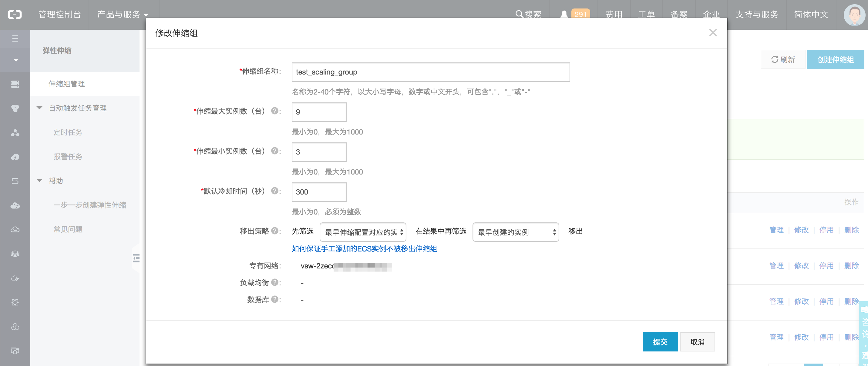Close the 修改伸缩组 dialog with X
Screen dimensions: 868x366
[713, 33]
